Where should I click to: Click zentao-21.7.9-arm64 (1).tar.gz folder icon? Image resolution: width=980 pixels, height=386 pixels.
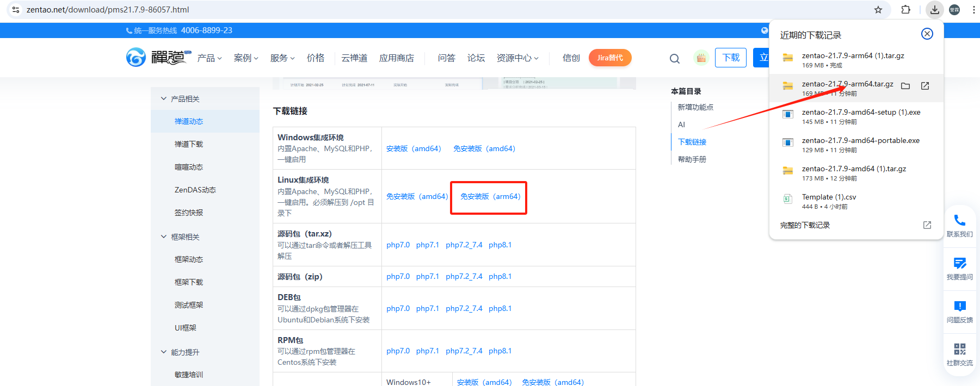pos(787,58)
